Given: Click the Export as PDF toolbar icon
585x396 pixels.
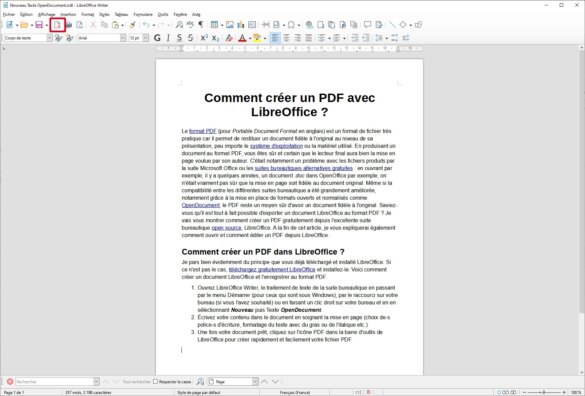Looking at the screenshot, I should [x=57, y=25].
